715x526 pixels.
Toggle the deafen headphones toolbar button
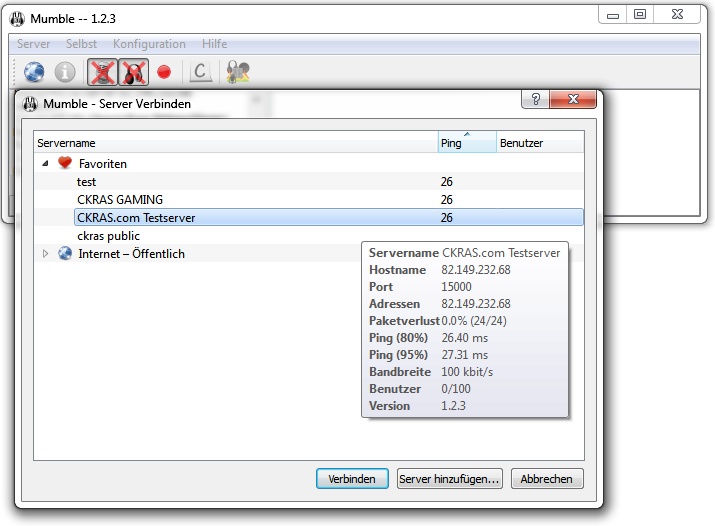pos(134,72)
